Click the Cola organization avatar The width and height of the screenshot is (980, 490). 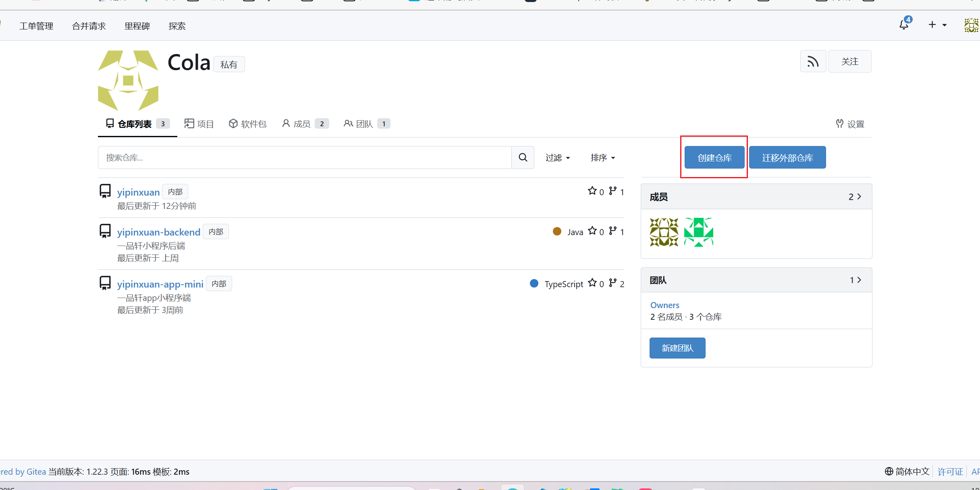[x=128, y=81]
